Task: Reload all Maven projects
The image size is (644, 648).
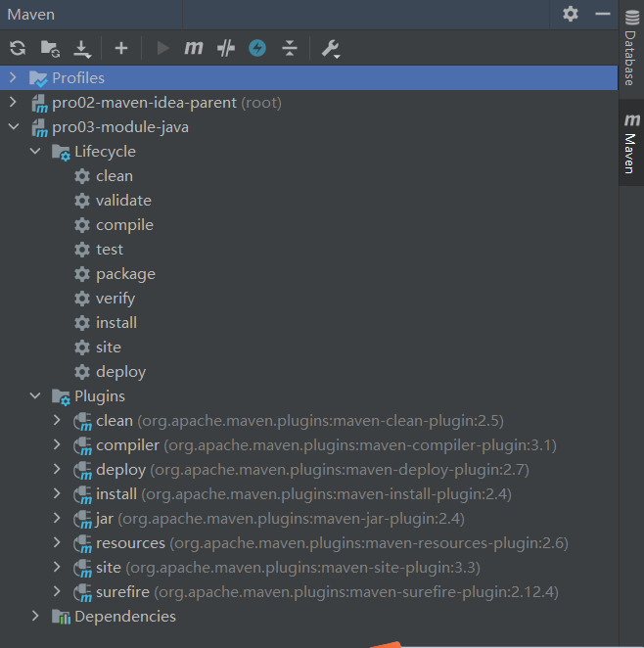Action: tap(18, 48)
